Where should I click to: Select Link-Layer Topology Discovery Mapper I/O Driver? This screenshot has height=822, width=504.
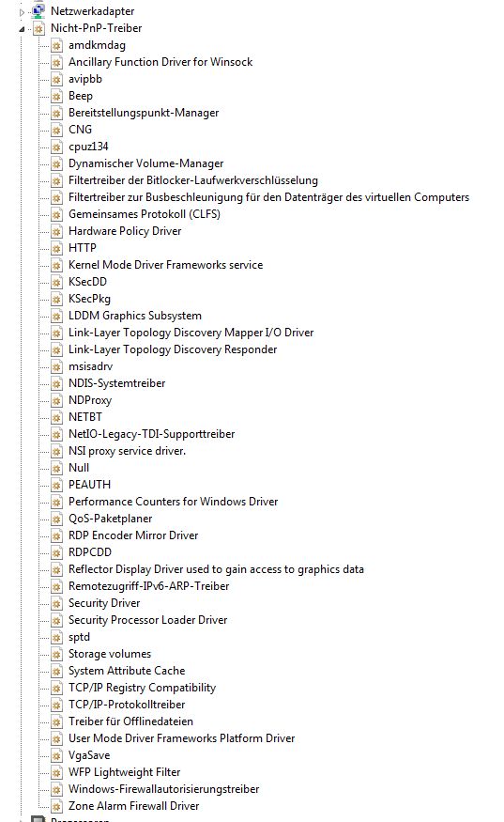[191, 333]
